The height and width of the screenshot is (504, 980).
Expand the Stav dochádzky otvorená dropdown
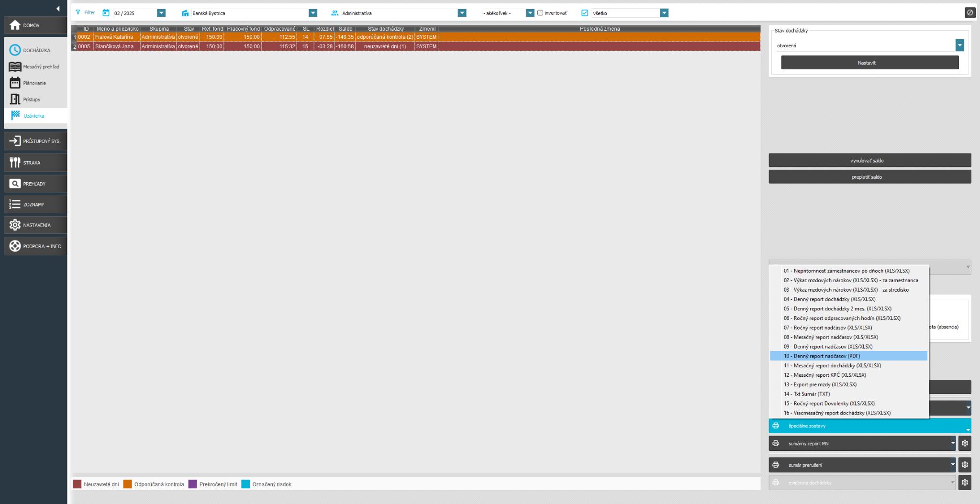(959, 45)
